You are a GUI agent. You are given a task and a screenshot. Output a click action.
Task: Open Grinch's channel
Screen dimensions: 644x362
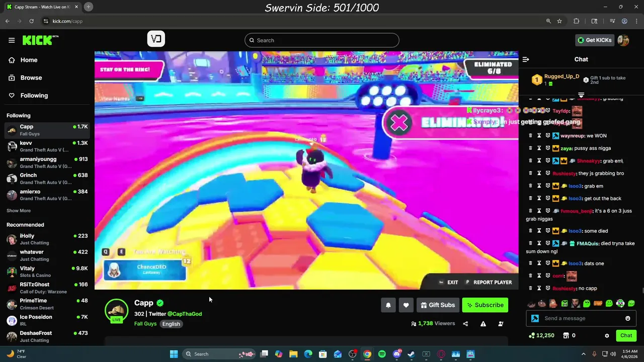47,178
